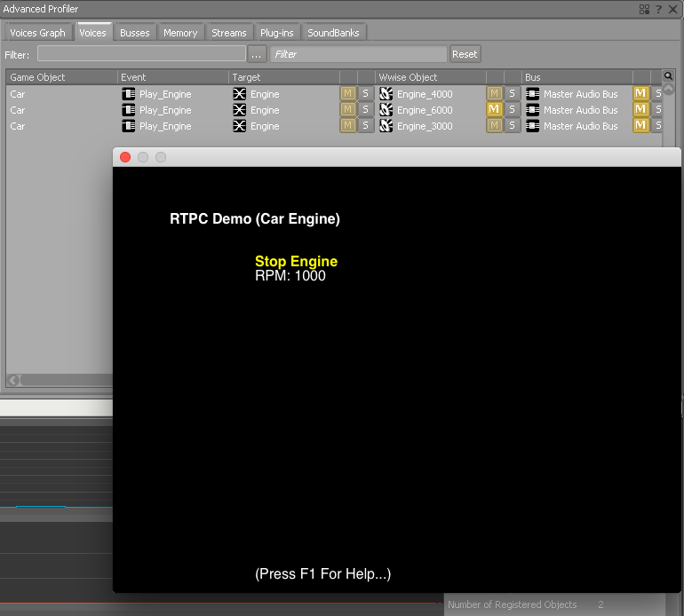Click Engine blend container icon in Engine_4000 row

[x=240, y=94]
